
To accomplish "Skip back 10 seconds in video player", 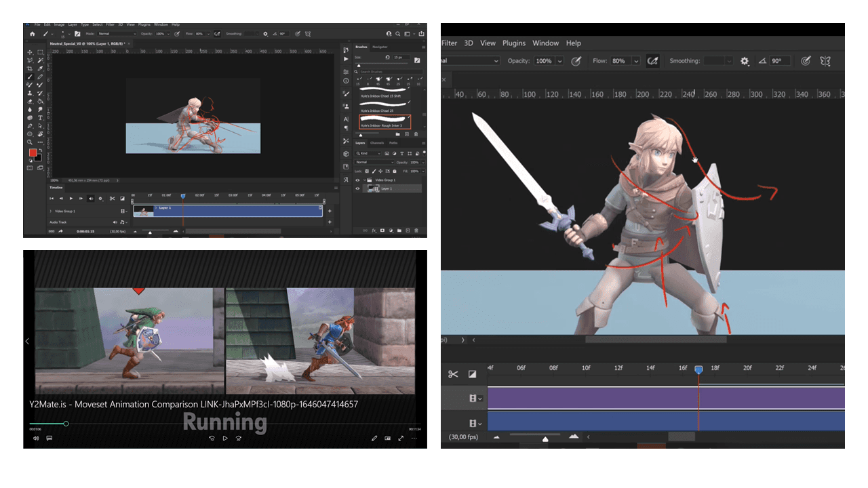I will click(212, 438).
